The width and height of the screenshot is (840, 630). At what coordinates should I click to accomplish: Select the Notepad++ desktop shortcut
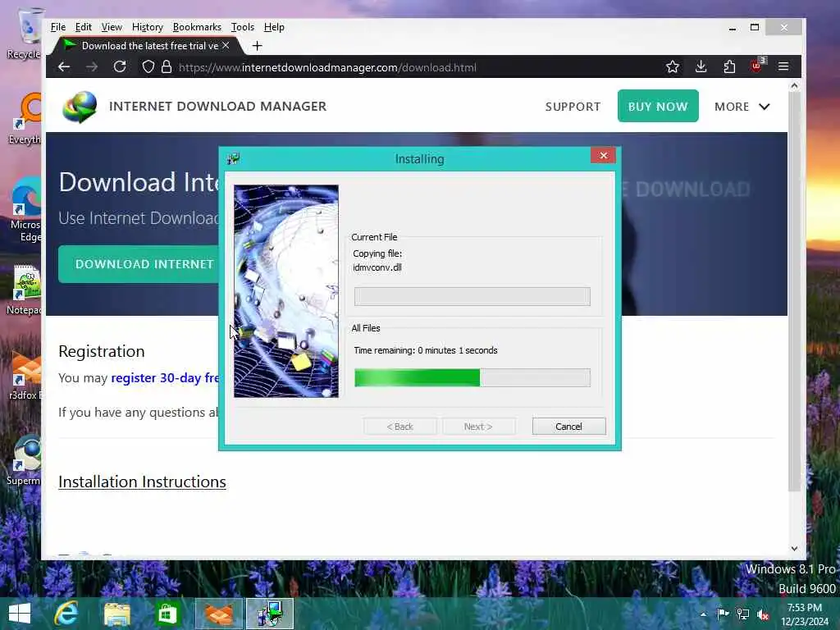tap(24, 290)
